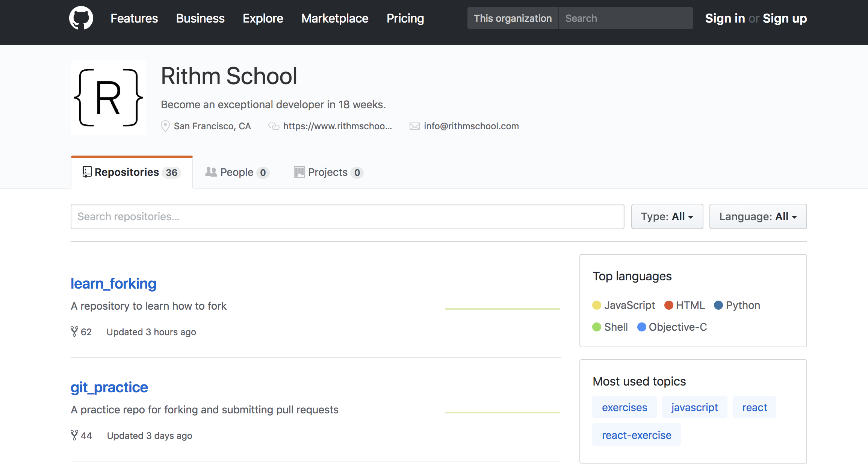This screenshot has height=475, width=868.
Task: Click the fork icon under git_practice
Action: pos(74,435)
